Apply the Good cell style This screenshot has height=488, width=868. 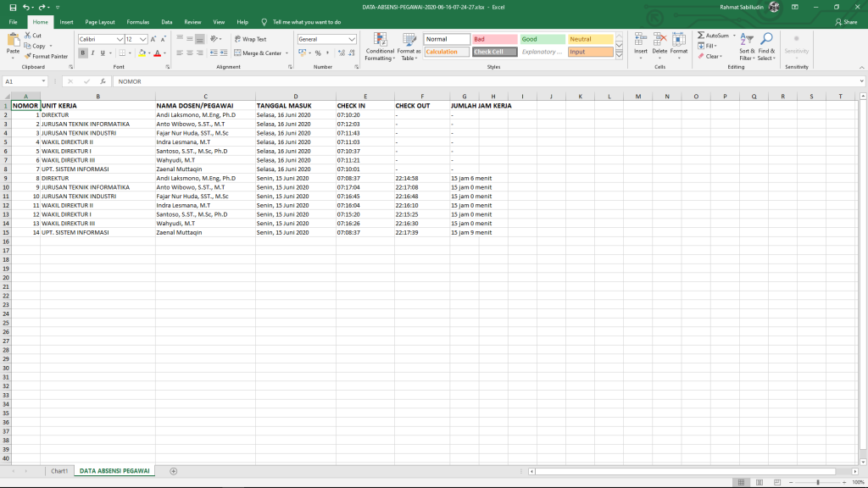coord(542,39)
